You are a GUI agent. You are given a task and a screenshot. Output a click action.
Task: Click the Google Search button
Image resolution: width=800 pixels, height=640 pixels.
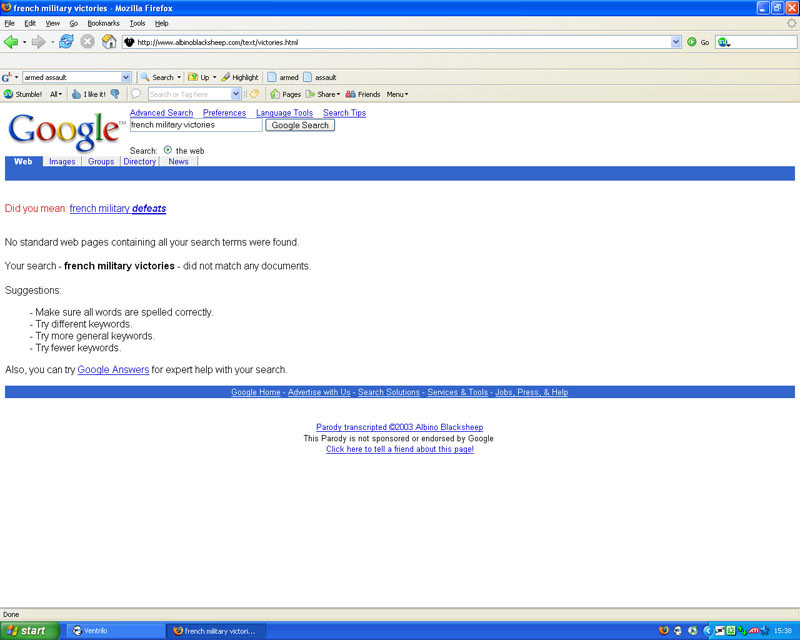click(300, 125)
